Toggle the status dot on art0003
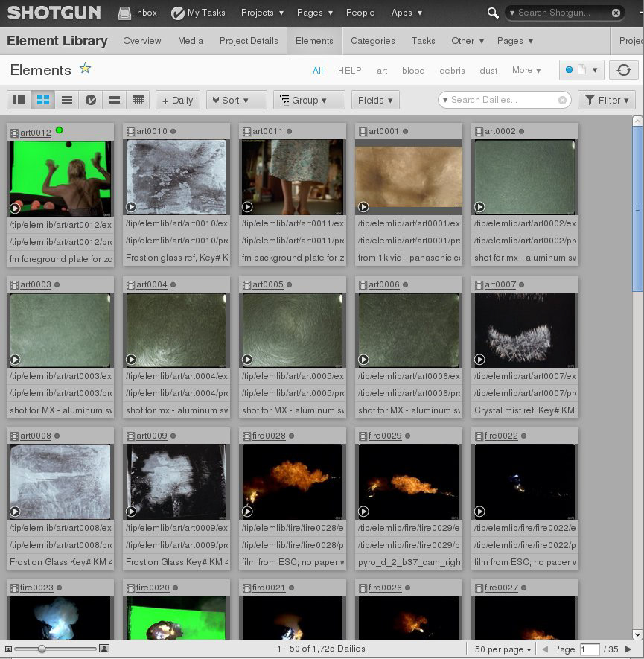The image size is (644, 659). point(57,284)
